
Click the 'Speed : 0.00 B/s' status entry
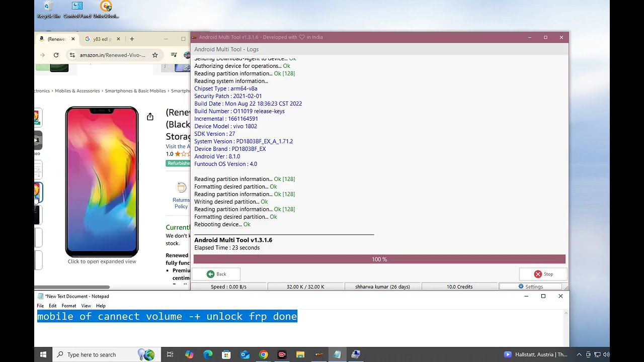(228, 287)
